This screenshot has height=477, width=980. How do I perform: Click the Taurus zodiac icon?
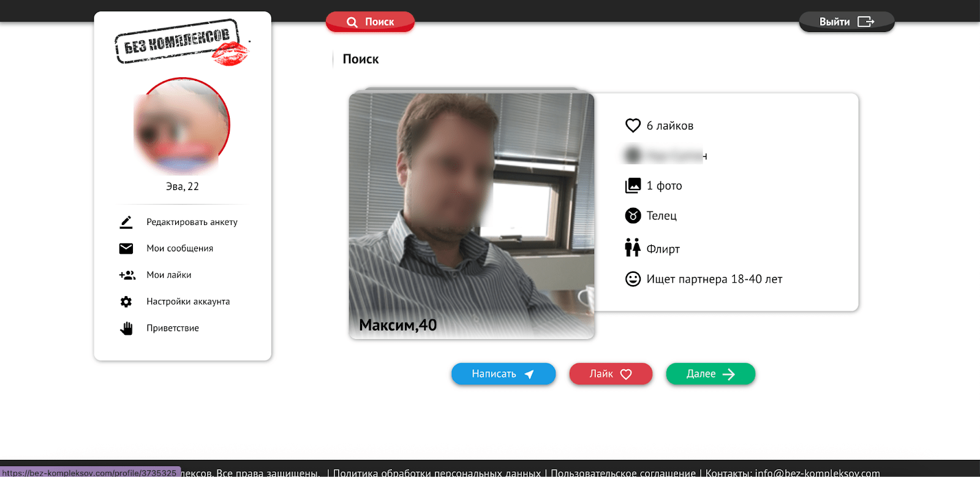point(633,216)
